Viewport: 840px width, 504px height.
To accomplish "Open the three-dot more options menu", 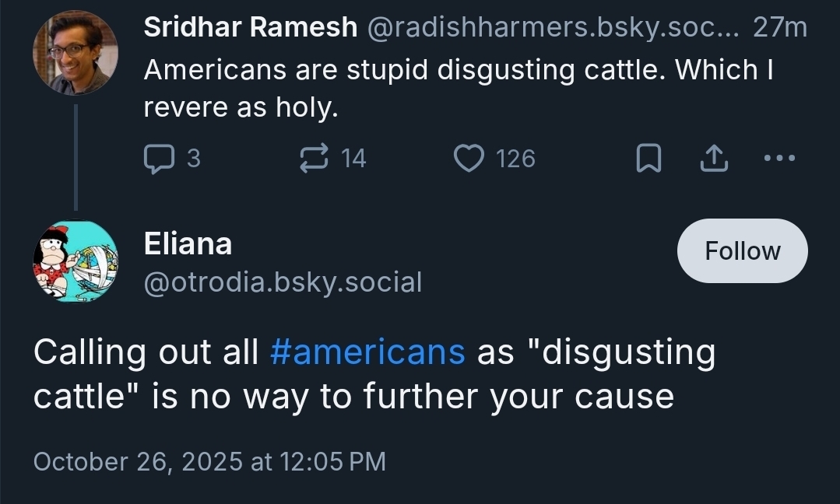I will [x=779, y=159].
